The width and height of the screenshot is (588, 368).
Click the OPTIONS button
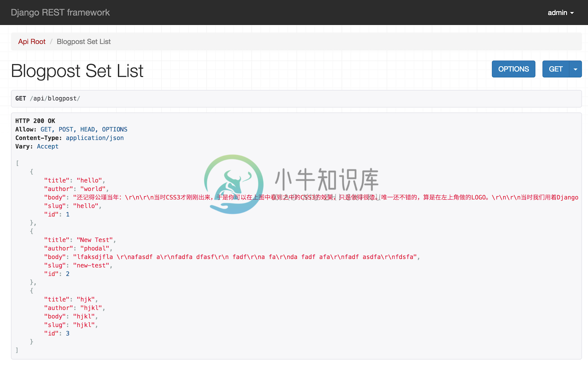(x=514, y=69)
